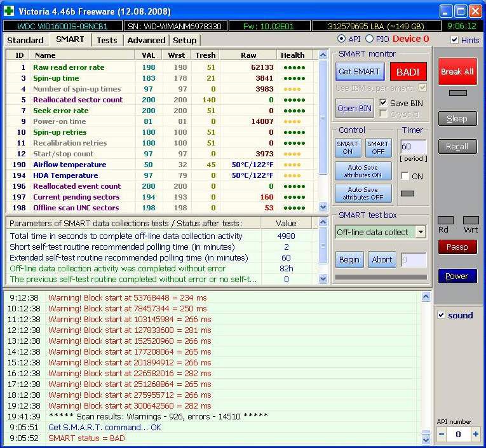The height and width of the screenshot is (448, 486).
Task: Select Power-on time row
Action: click(x=161, y=121)
